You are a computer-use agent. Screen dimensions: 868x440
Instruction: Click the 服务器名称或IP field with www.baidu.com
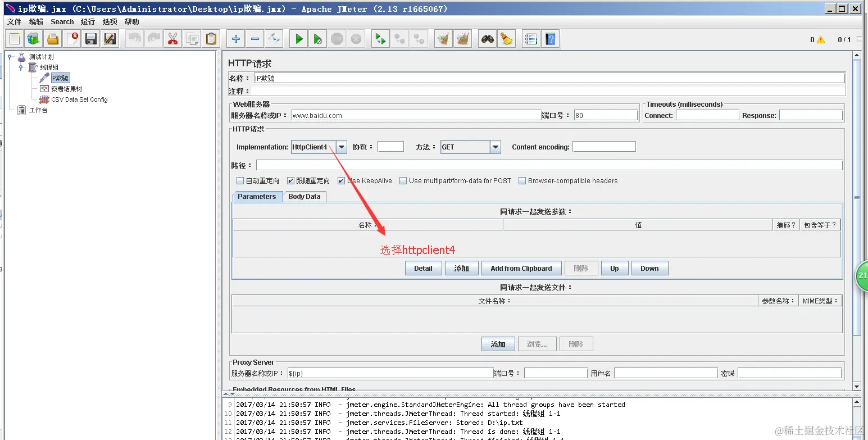(x=416, y=115)
